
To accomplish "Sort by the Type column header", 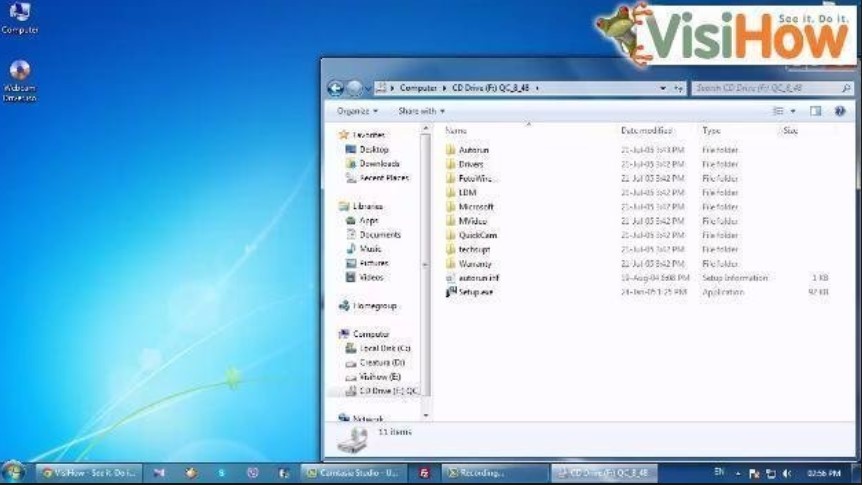I will (x=711, y=130).
